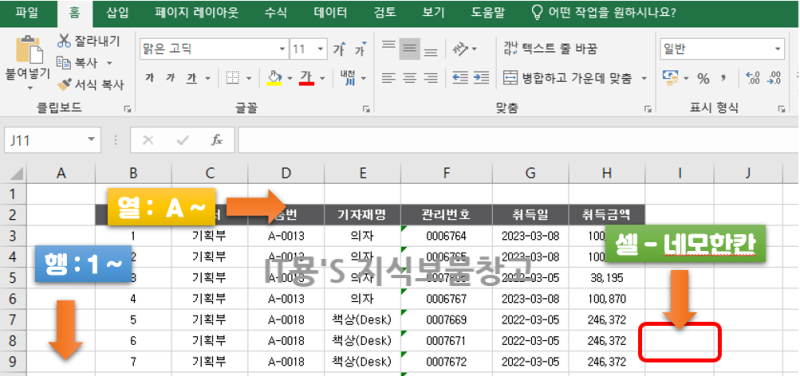Screen dimensions: 800x376
Task: Click the phonetic guide 내천 icon
Action: (x=348, y=78)
